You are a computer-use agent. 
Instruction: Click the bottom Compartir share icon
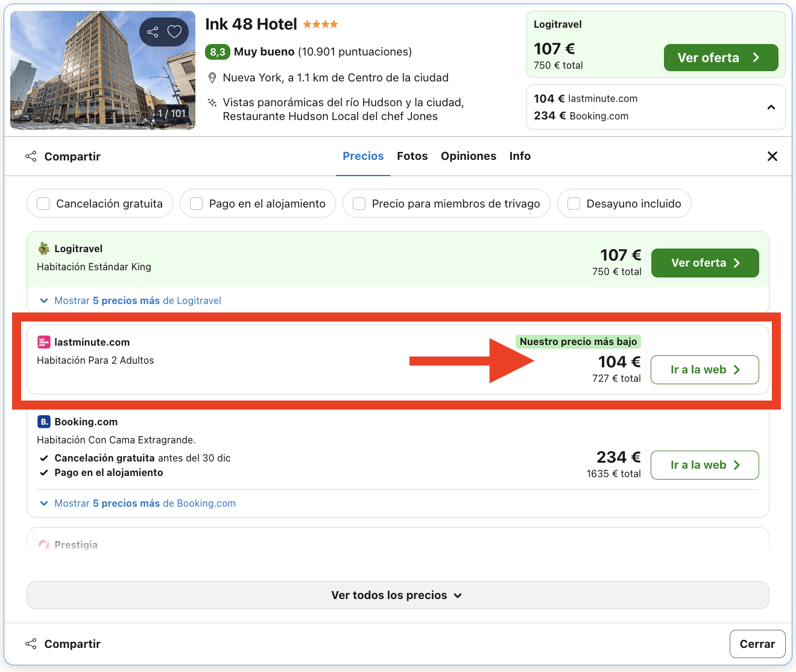click(x=31, y=644)
